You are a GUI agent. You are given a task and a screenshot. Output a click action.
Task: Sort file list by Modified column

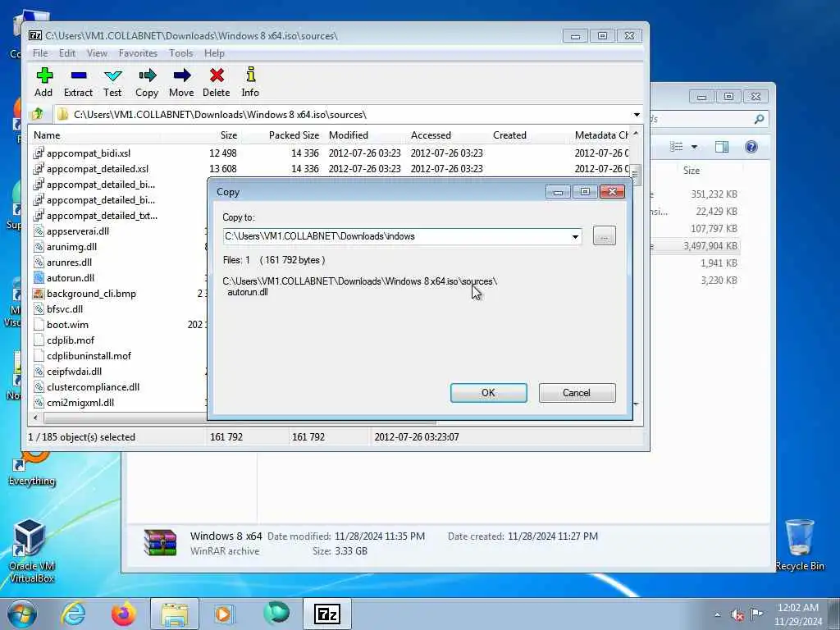pyautogui.click(x=348, y=135)
